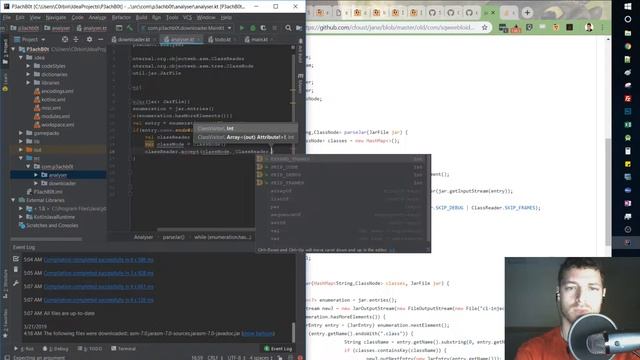Viewport: 640px width, 360px height.
Task: Open Project panel settings gear
Action: click(x=89, y=40)
